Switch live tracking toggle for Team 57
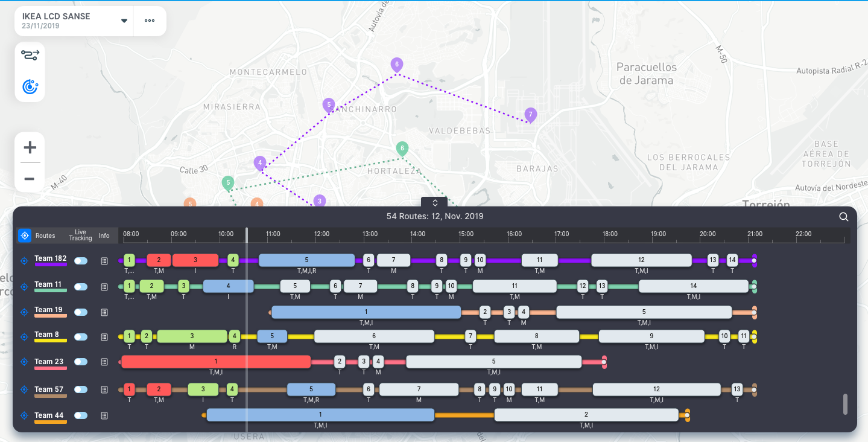 [x=81, y=389]
